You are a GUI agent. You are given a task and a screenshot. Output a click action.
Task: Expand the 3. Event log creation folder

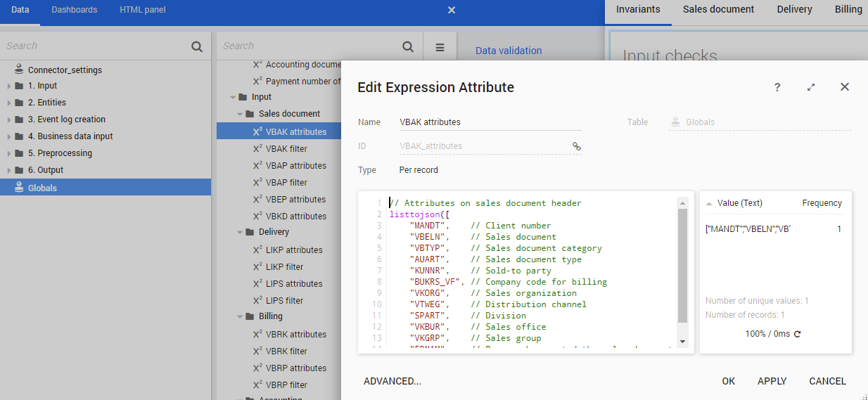point(8,120)
